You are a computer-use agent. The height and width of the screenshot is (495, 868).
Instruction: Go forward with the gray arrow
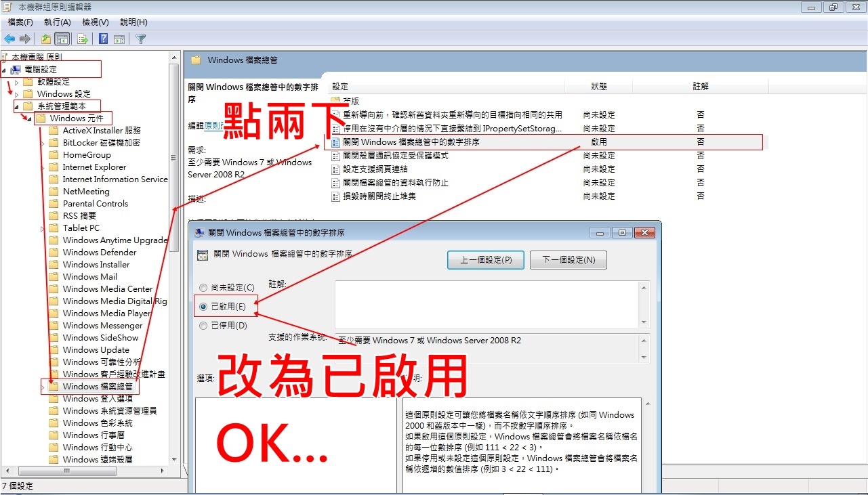(25, 39)
